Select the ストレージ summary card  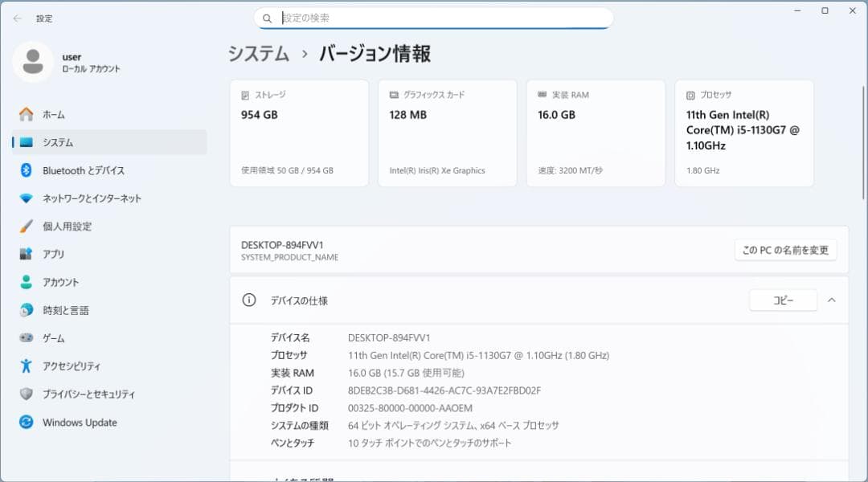point(299,133)
